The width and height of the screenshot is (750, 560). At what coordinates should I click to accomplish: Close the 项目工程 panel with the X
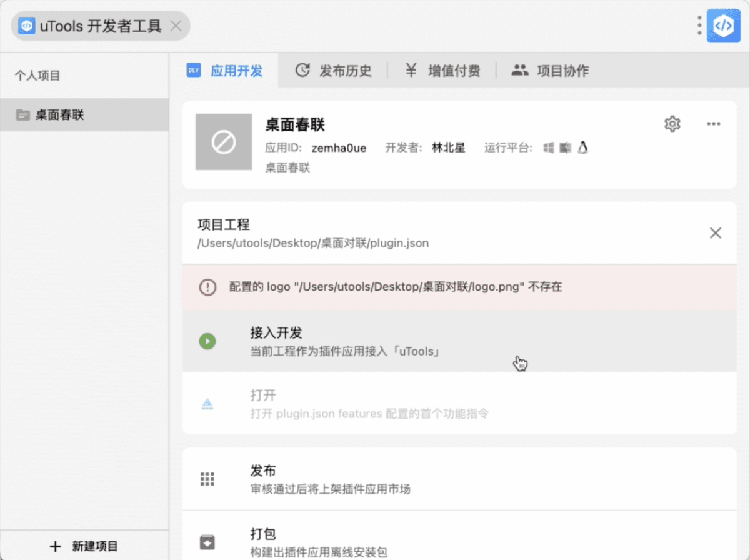tap(716, 232)
